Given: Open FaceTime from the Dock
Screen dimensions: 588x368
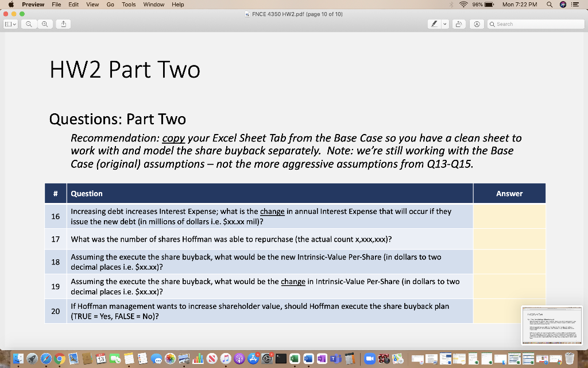Looking at the screenshot, I should pyautogui.click(x=115, y=359).
